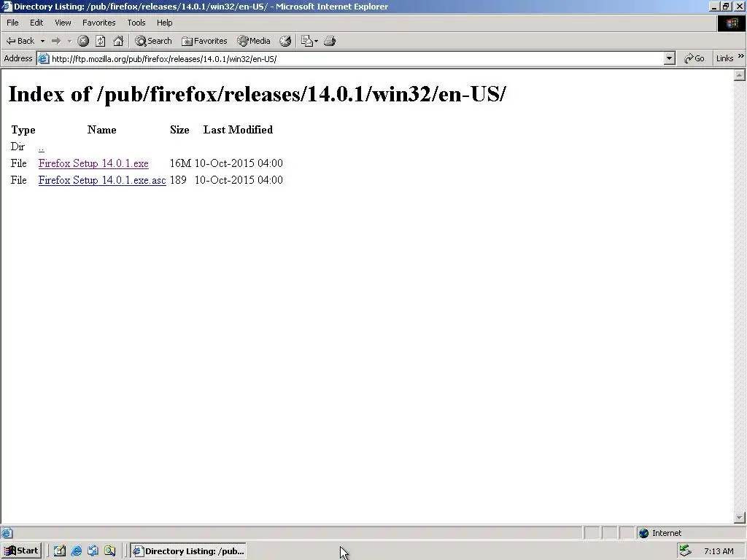The width and height of the screenshot is (747, 560).
Task: Open the Search pane button
Action: coord(153,41)
